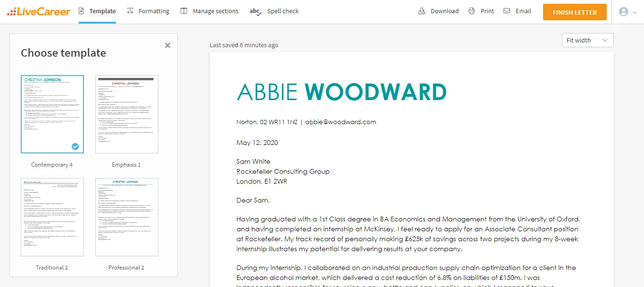
Task: Click the Contemporary 4 template thumbnail
Action: tap(52, 114)
